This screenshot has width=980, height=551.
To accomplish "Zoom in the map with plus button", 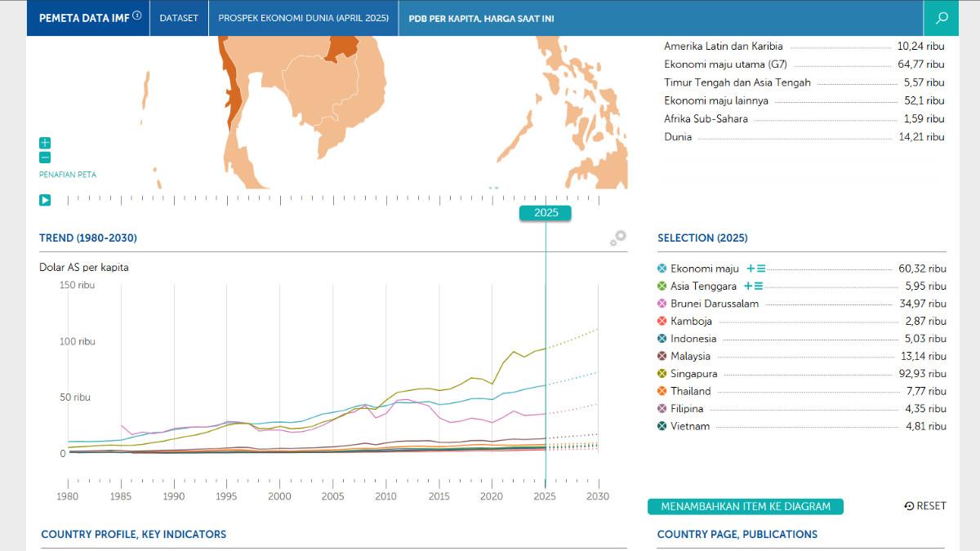I will tap(45, 143).
